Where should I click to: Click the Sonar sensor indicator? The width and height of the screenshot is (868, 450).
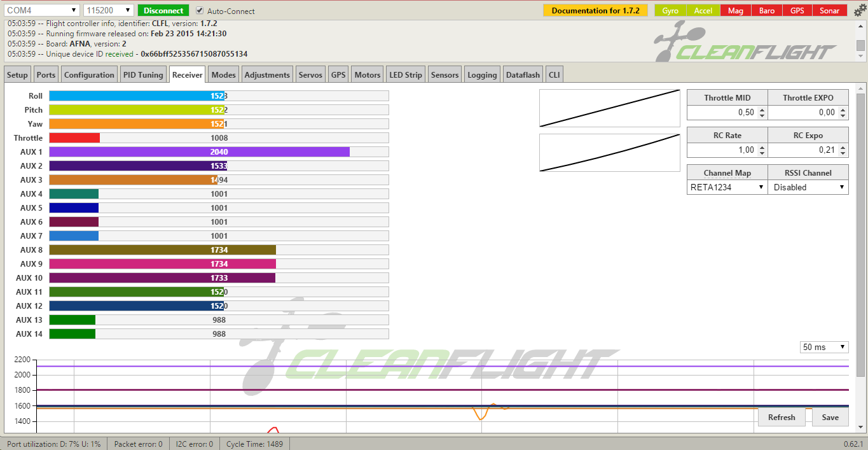click(x=829, y=11)
